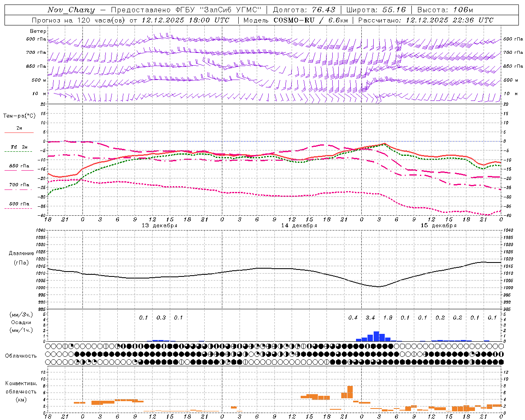The height and width of the screenshot is (420, 525).
Task: Click the "Осадки" precipitation label
Action: (21, 322)
